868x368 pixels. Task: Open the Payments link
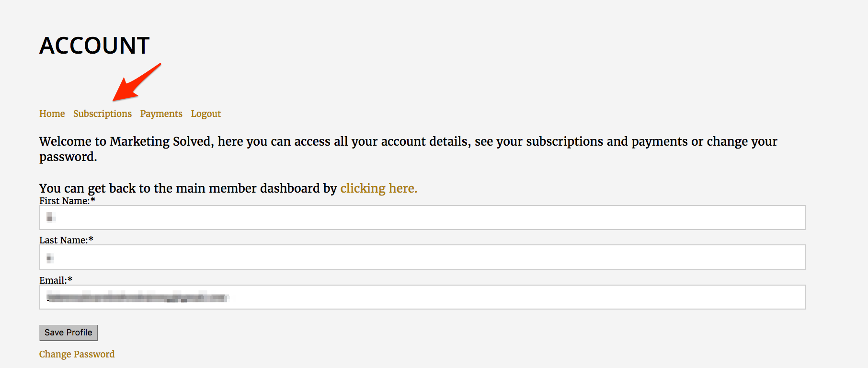[x=161, y=114]
